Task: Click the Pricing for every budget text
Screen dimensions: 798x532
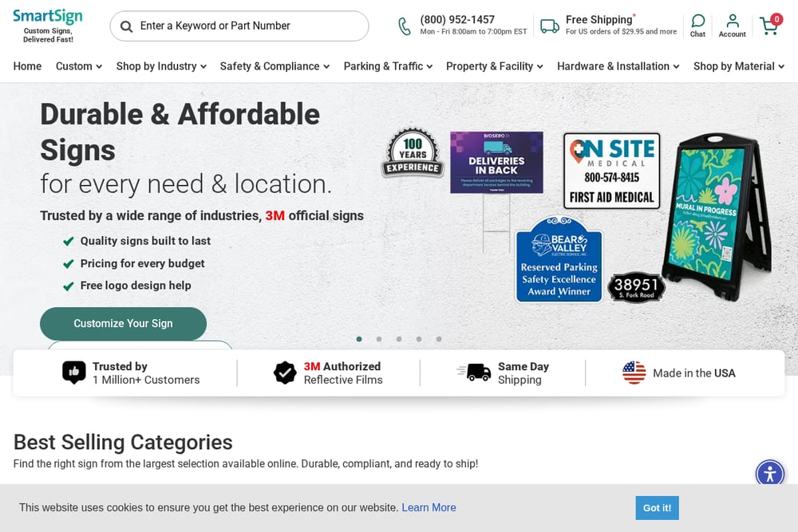Action: click(x=143, y=263)
